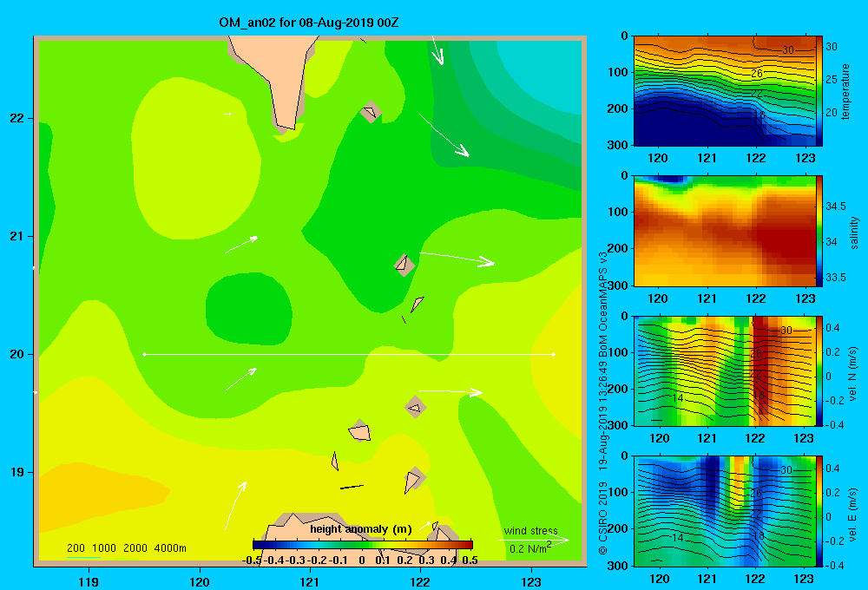
Task: Click the '-0.5' tick on height anomaly colorbar
Action: (x=253, y=560)
